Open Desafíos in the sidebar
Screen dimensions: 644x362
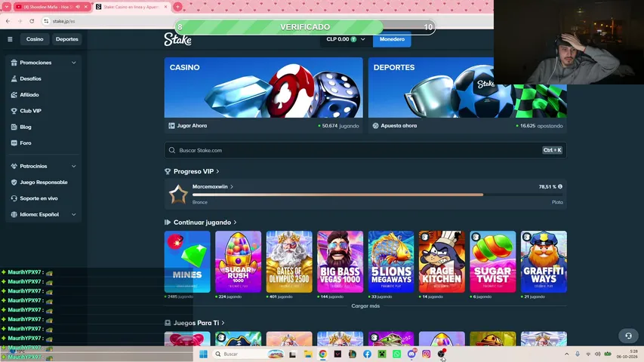pyautogui.click(x=31, y=78)
